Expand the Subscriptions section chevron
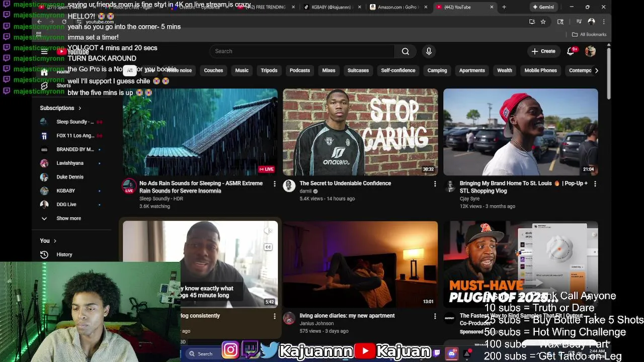This screenshot has width=644, height=362. 79,108
